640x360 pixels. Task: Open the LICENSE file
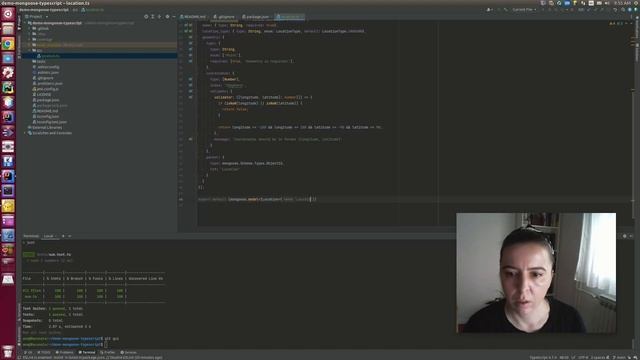pos(44,94)
